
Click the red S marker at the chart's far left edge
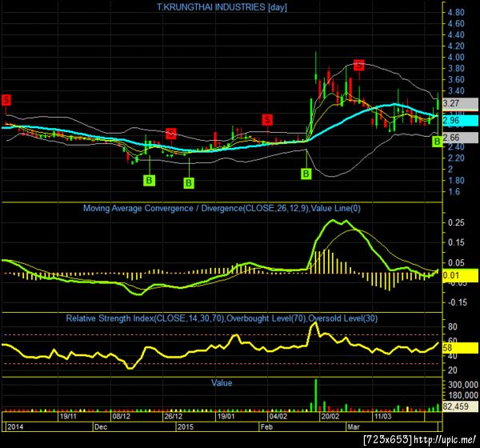click(x=6, y=100)
